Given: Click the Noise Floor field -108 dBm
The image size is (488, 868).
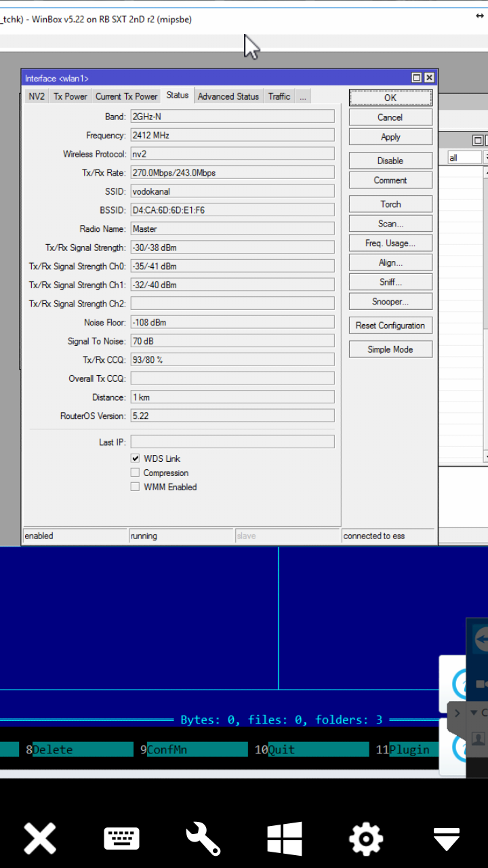Looking at the screenshot, I should pyautogui.click(x=232, y=322).
